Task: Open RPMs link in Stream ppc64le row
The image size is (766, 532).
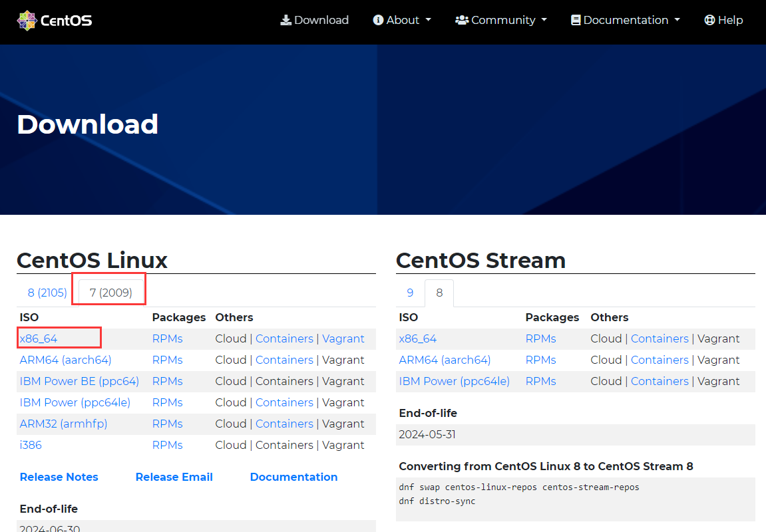Action: pos(541,381)
